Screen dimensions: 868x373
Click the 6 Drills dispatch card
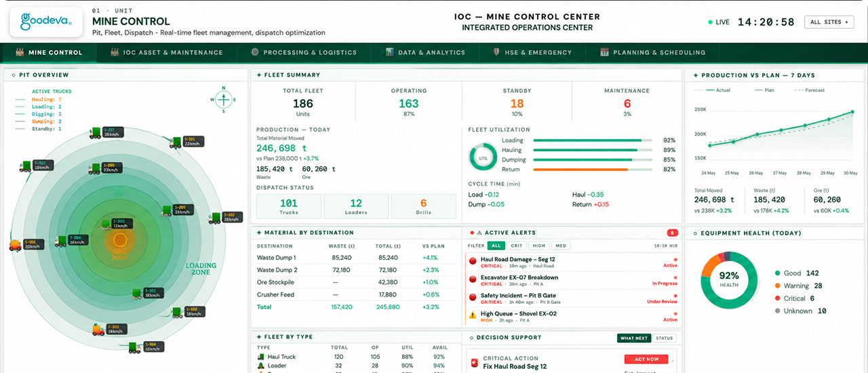click(423, 206)
